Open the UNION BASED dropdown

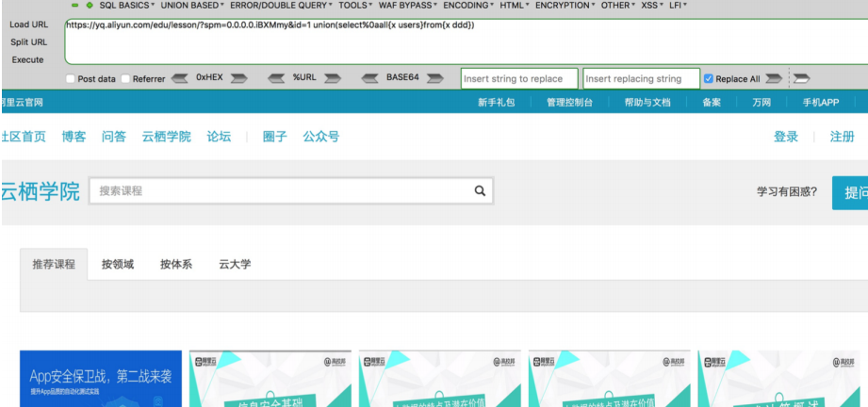click(x=192, y=6)
